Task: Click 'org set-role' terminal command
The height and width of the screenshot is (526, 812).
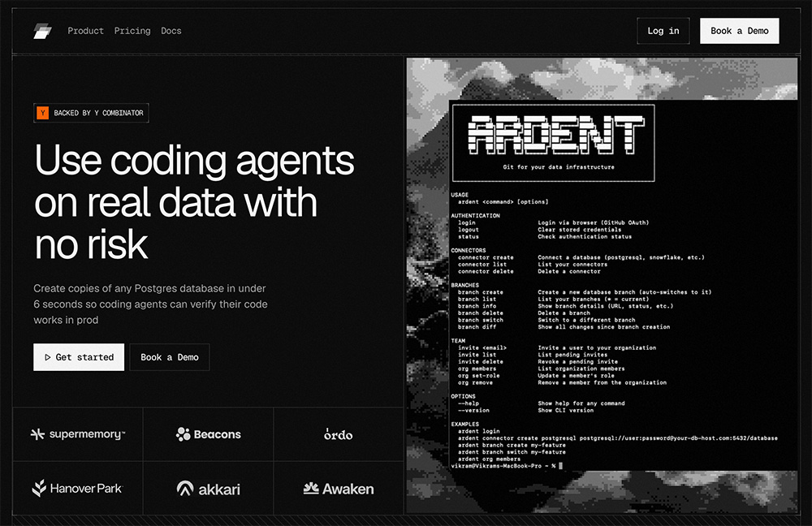Action: click(x=478, y=376)
